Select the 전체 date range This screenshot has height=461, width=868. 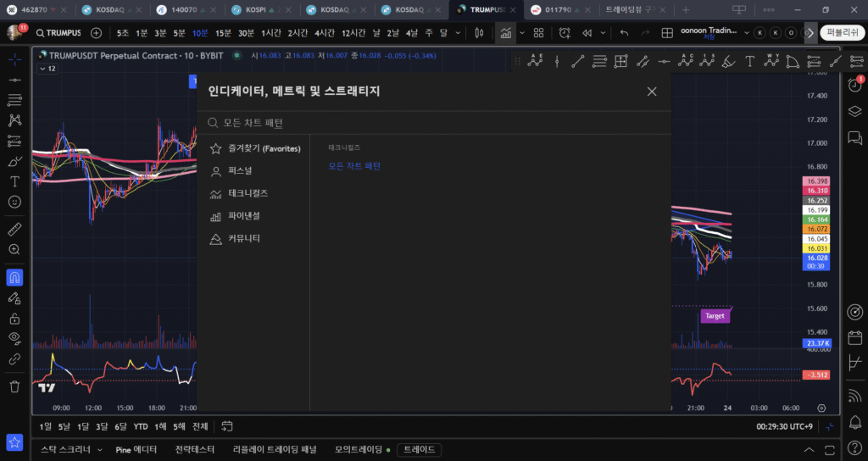point(200,427)
